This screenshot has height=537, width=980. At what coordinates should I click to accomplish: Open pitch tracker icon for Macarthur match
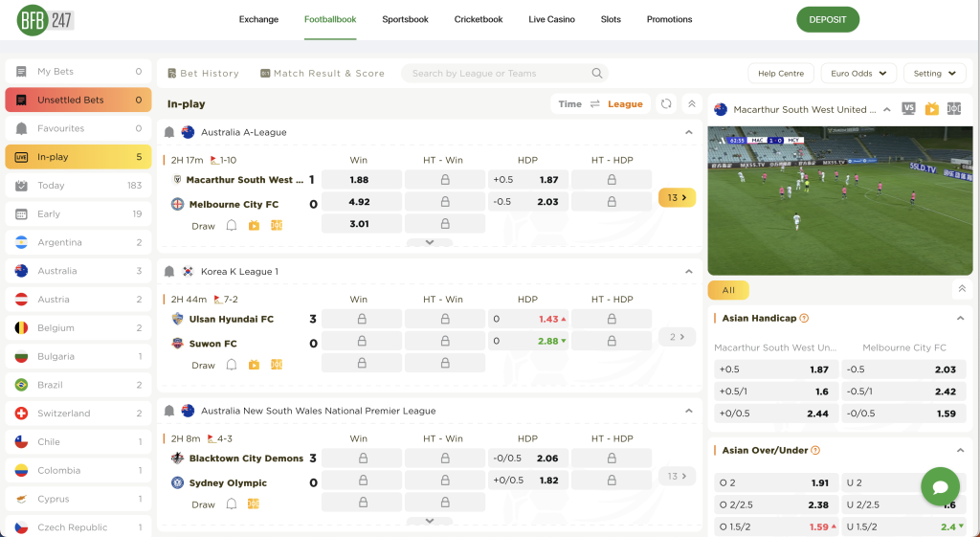click(x=277, y=226)
